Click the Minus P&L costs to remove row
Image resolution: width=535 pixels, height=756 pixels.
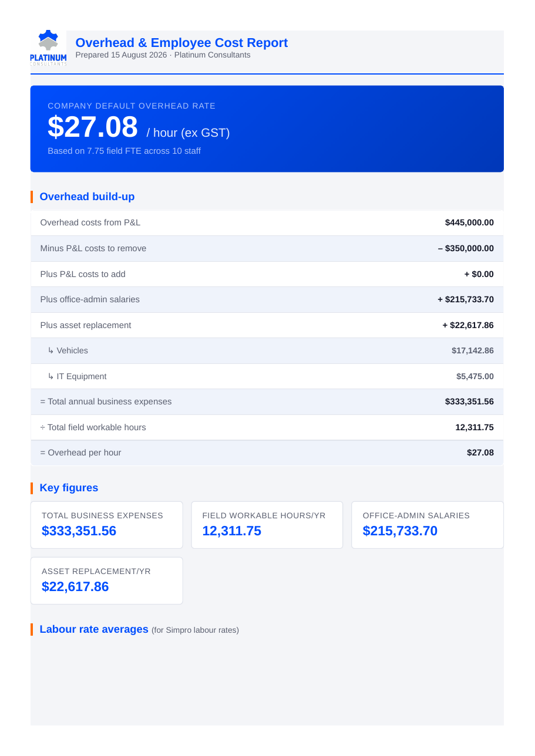267,248
